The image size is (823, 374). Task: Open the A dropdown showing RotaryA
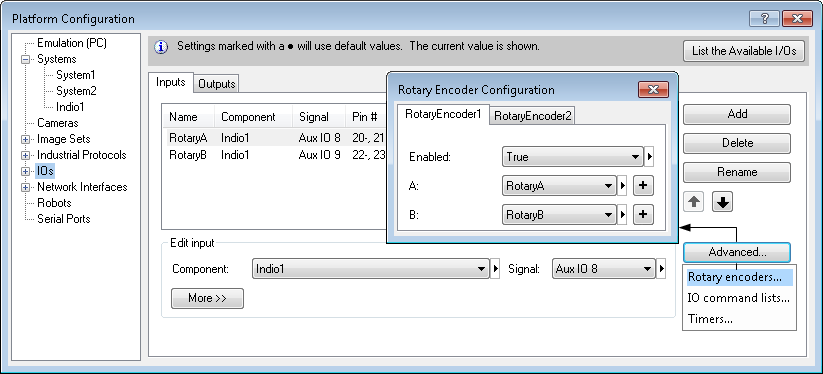tap(559, 186)
